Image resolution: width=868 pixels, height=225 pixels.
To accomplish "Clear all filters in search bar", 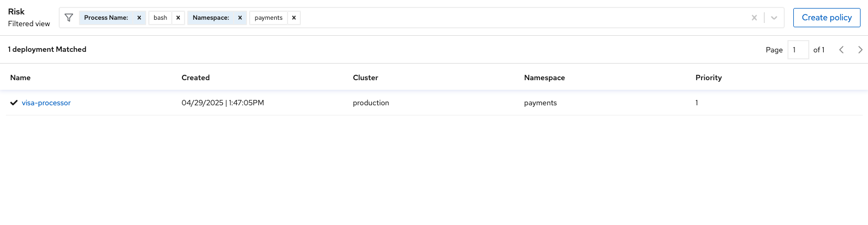I will (754, 18).
